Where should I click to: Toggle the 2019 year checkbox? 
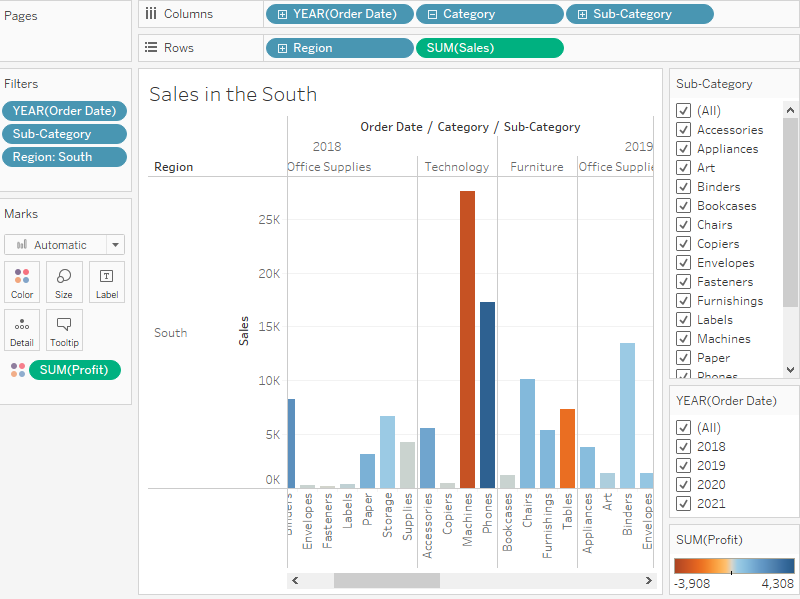(x=684, y=466)
